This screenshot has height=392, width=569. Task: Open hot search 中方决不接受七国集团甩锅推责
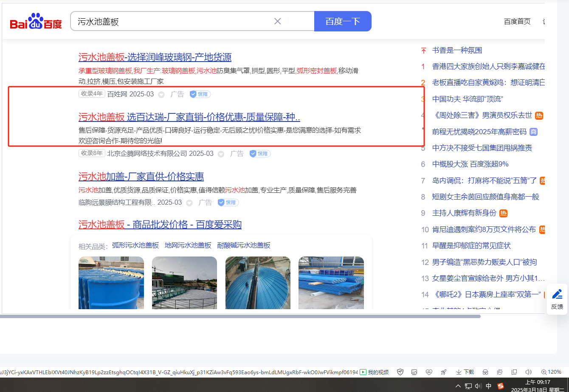(482, 148)
